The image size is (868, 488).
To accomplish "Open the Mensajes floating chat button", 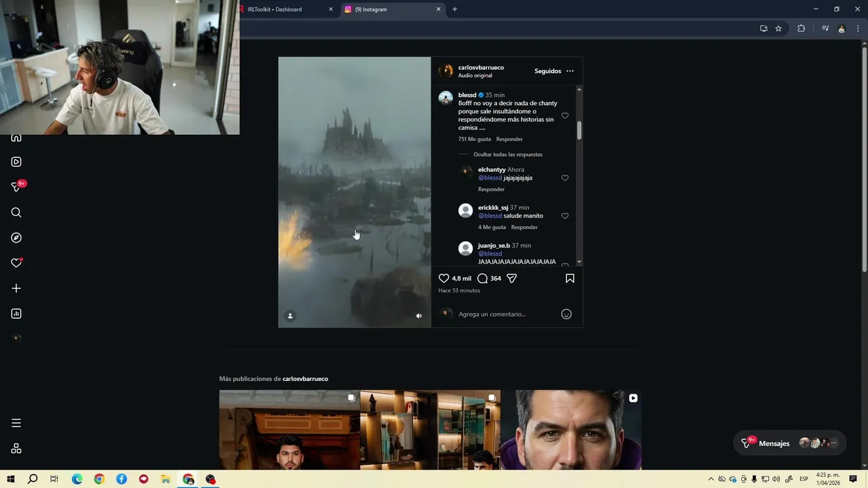I will [x=790, y=443].
